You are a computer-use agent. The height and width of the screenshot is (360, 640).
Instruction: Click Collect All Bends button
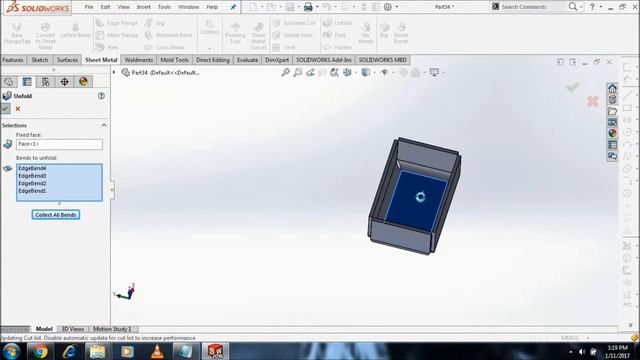pyautogui.click(x=56, y=215)
